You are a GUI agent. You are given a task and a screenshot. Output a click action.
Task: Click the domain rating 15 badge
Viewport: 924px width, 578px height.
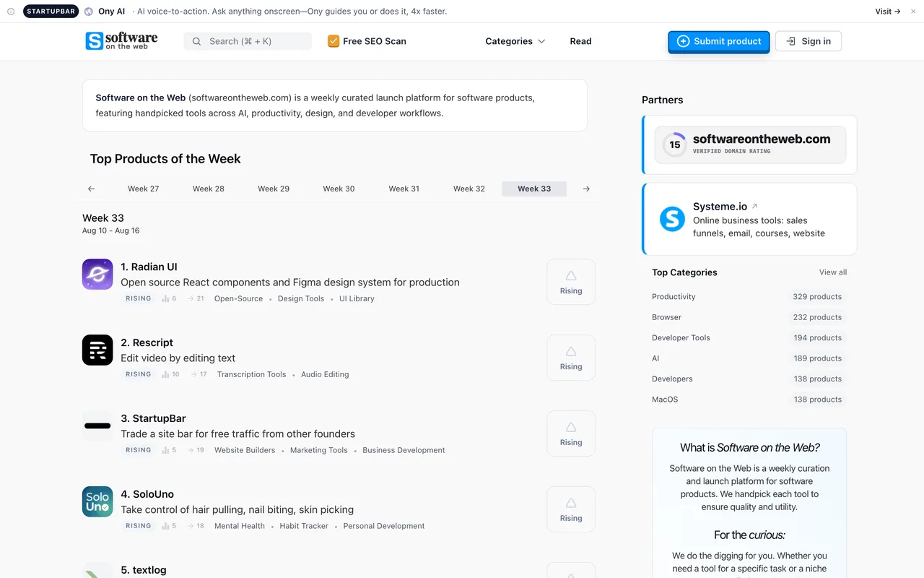click(674, 144)
